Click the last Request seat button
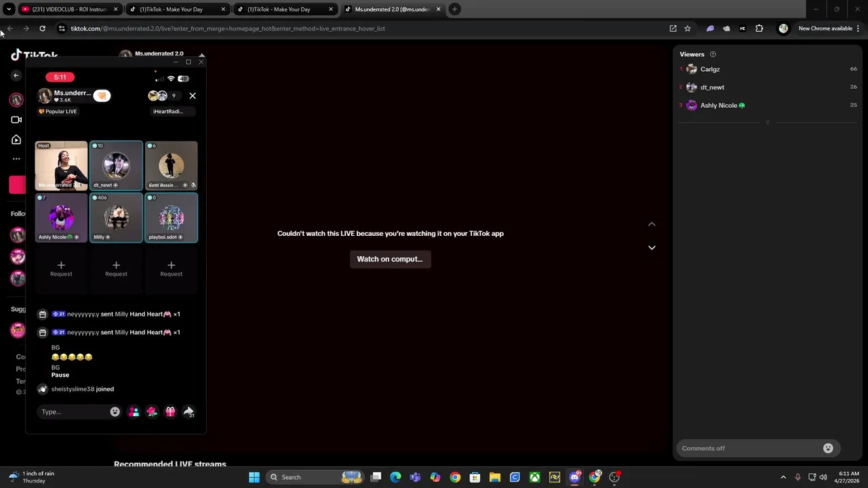The width and height of the screenshot is (868, 488). click(171, 268)
